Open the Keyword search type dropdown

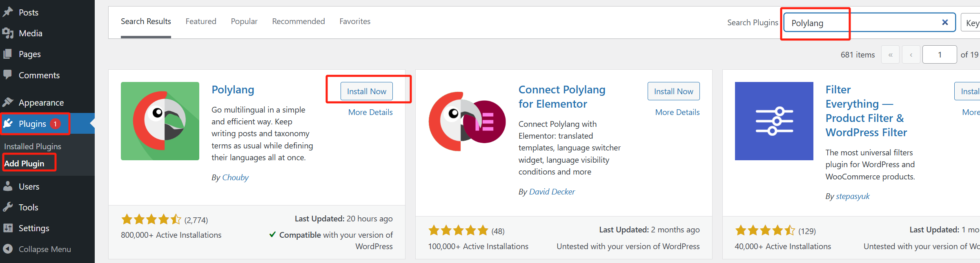[971, 23]
